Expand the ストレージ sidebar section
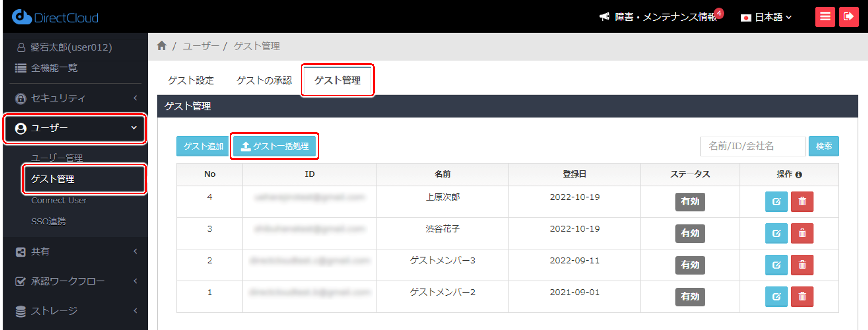 pyautogui.click(x=74, y=311)
